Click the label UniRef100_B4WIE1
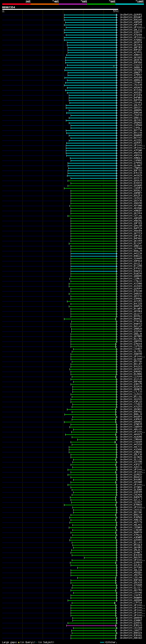The image size is (146, 644). coord(131,271)
